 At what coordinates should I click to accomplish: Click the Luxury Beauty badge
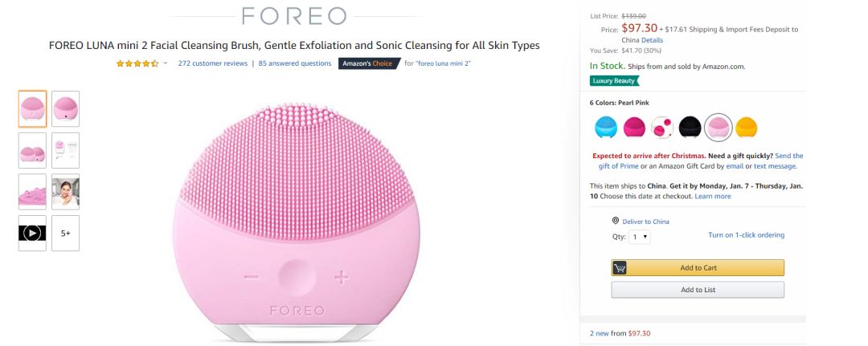pos(614,80)
